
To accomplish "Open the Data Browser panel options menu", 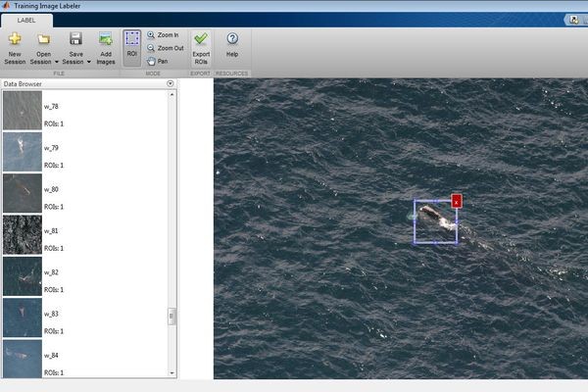I will pyautogui.click(x=171, y=84).
